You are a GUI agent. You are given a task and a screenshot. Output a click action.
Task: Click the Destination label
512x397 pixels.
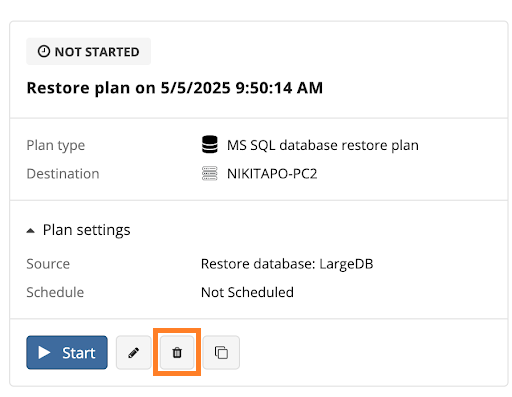(63, 174)
